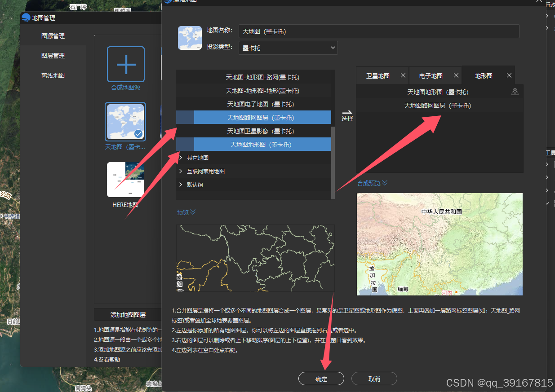Switch to the 卫星地图 tab
555x392 pixels.
tap(377, 76)
